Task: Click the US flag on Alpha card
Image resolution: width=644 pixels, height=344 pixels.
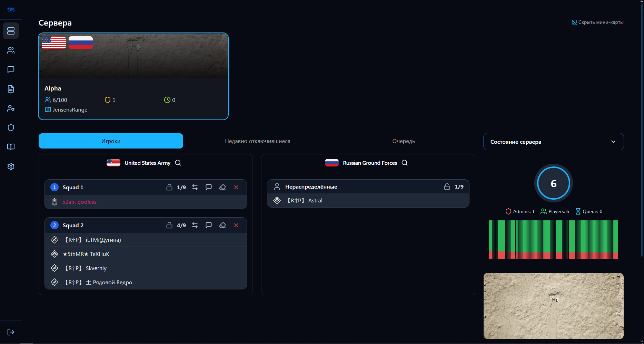Action: 54,42
